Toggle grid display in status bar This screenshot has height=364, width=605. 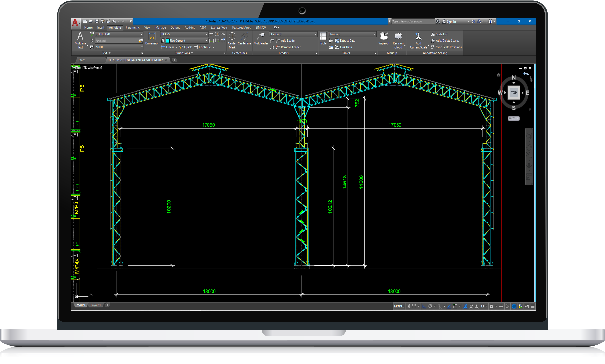coord(408,306)
